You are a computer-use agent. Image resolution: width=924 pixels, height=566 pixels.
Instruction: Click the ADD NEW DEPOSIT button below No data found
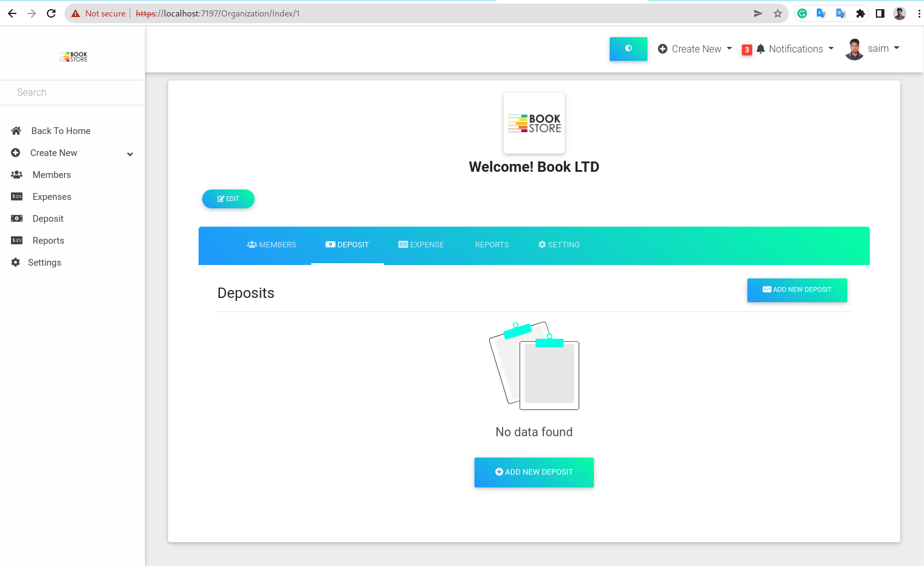coord(534,472)
